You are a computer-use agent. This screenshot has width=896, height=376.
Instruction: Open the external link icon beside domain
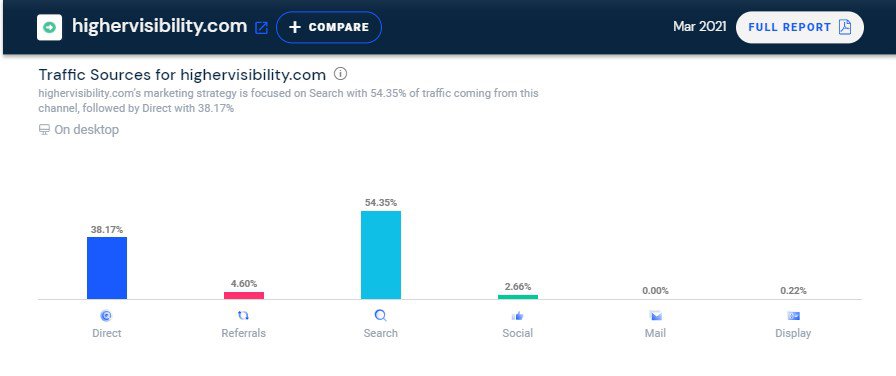(x=261, y=27)
